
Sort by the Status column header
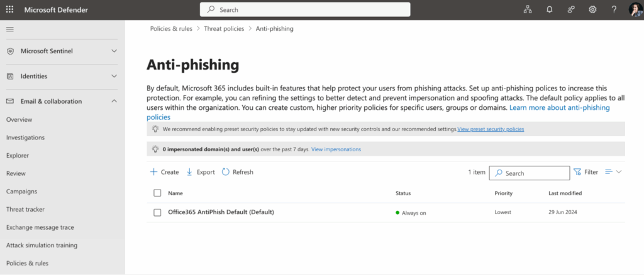[403, 193]
